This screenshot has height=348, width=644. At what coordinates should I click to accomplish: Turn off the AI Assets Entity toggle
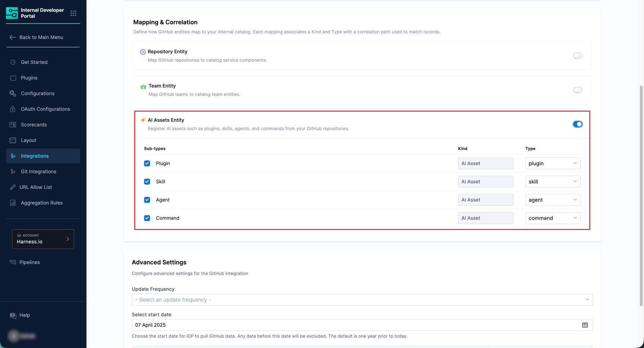577,124
